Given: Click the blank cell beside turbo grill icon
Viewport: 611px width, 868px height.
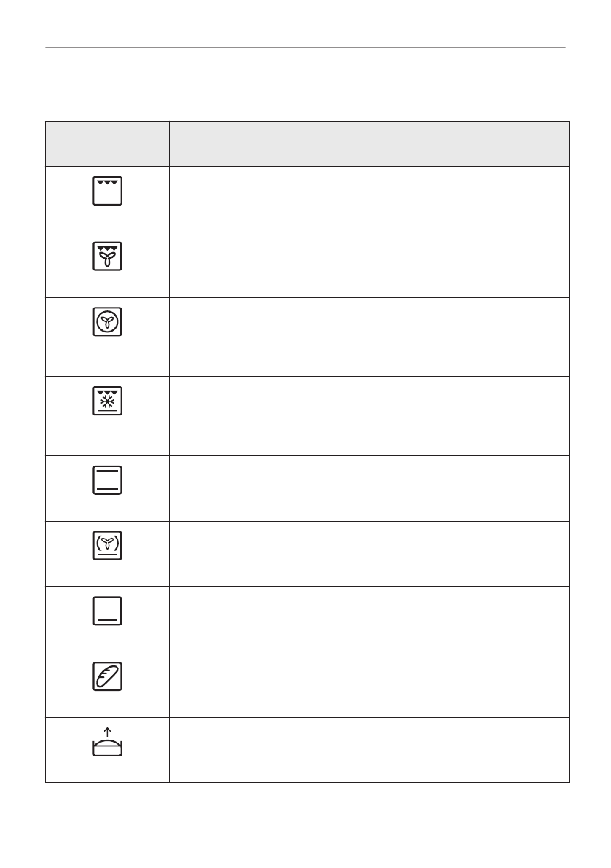Looking at the screenshot, I should point(368,265).
